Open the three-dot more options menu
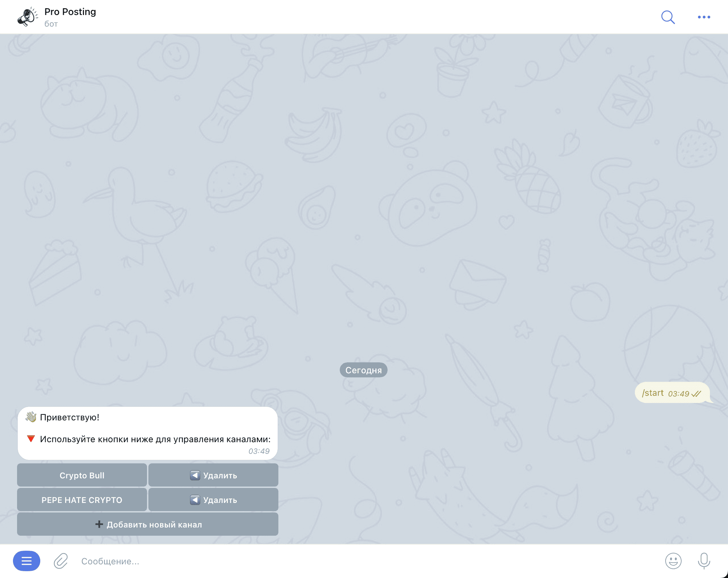 [x=704, y=17]
